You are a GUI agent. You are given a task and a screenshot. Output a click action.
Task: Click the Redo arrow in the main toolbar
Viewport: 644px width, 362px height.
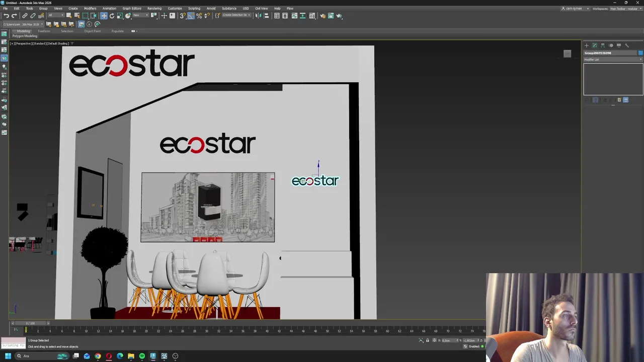(14, 16)
